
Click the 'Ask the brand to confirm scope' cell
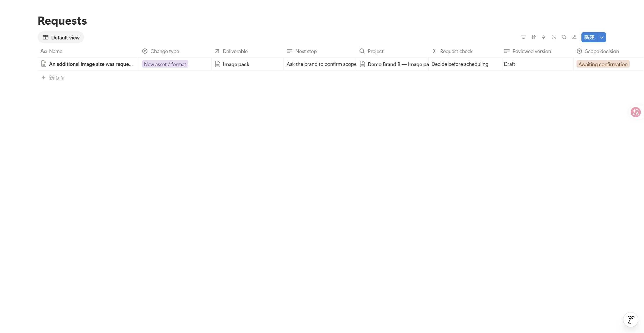point(320,64)
